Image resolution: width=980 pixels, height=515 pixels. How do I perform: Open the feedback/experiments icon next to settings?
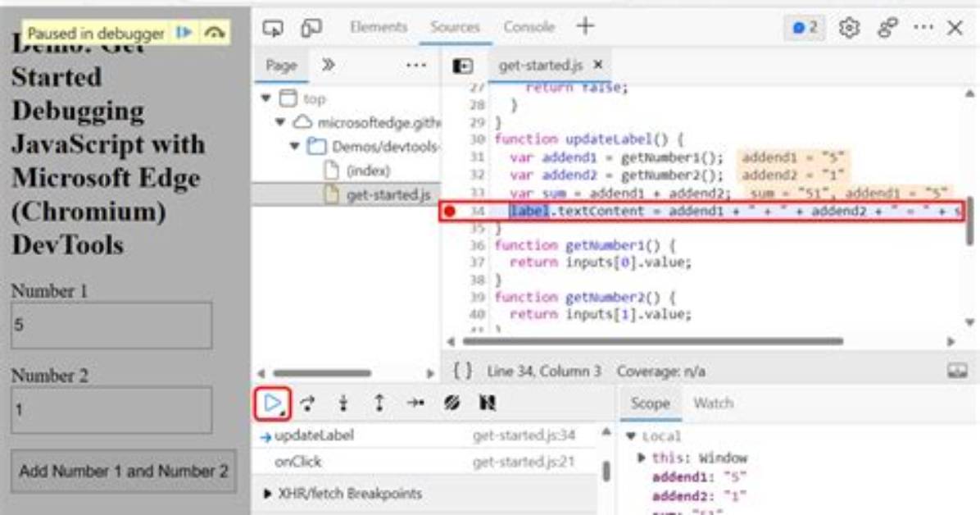(x=887, y=28)
